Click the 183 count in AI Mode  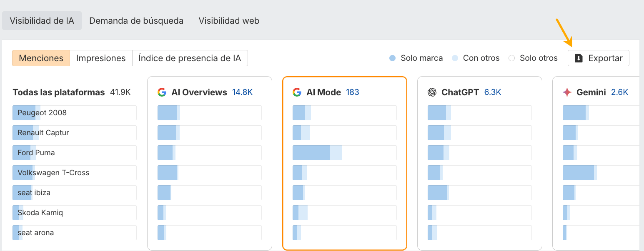(353, 92)
